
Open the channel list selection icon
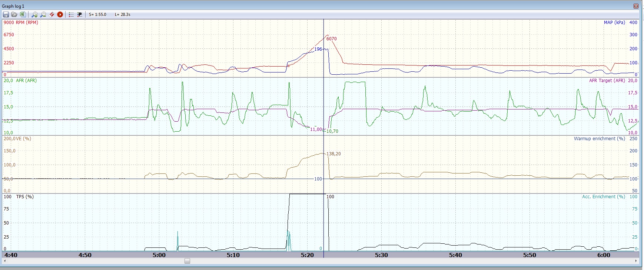click(71, 14)
